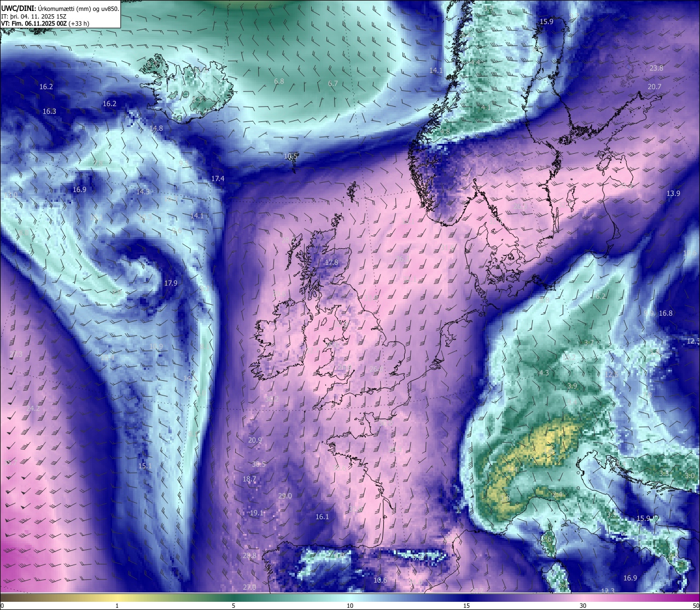The image size is (700, 610).
Task: Click the 16.1 value label
Action: 322,517
